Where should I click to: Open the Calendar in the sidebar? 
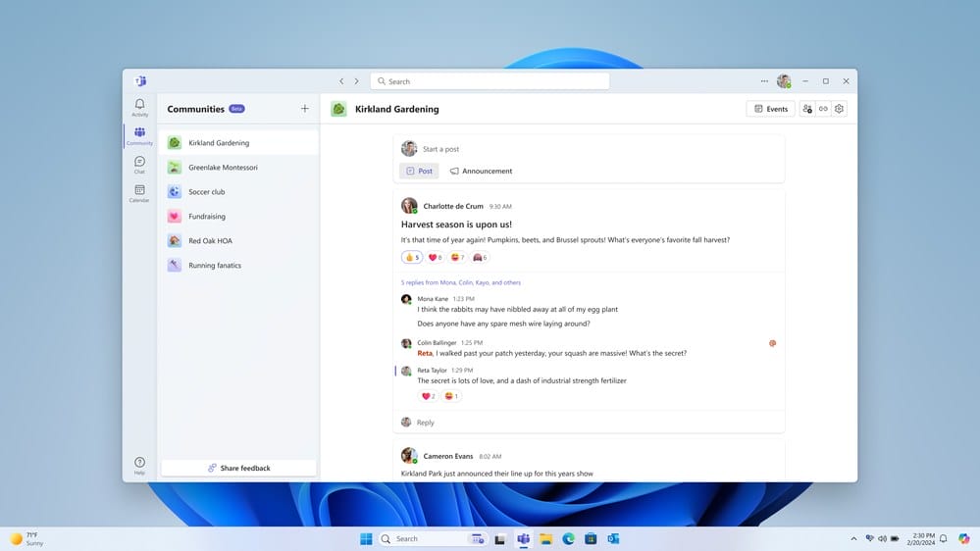point(139,193)
